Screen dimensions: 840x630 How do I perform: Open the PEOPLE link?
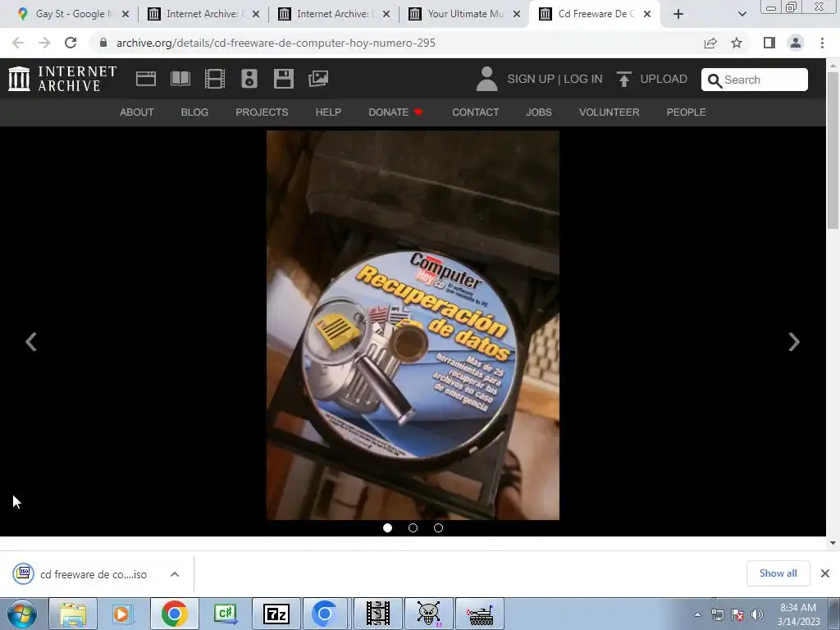pyautogui.click(x=687, y=112)
